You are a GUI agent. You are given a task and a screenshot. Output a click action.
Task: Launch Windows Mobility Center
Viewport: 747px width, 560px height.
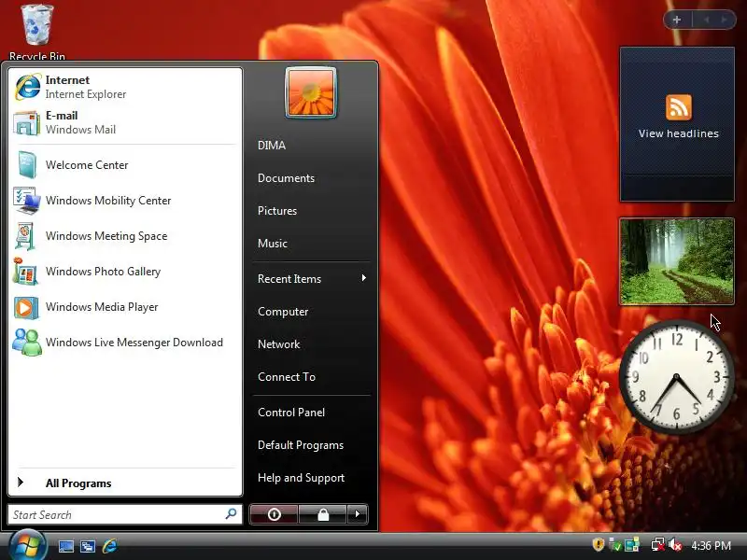pos(125,201)
